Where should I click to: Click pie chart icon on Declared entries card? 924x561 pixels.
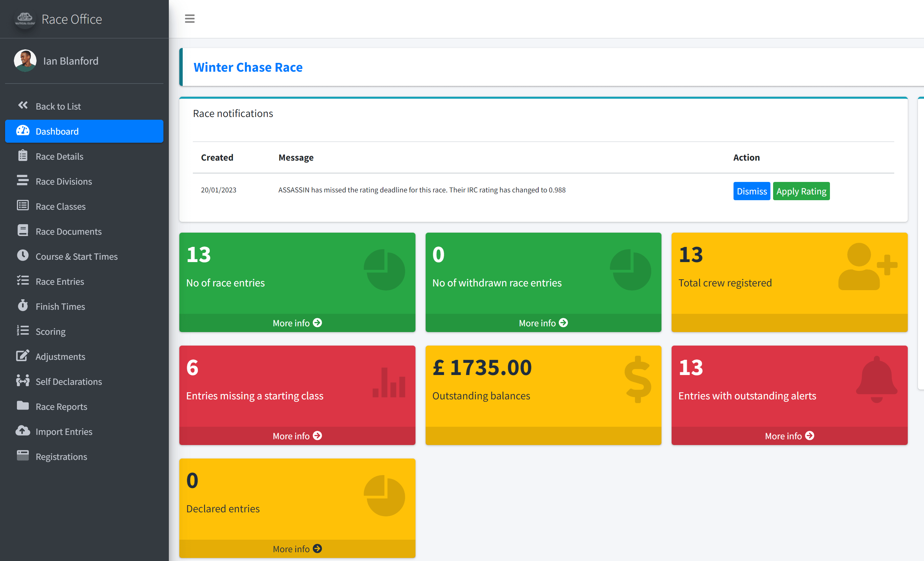(x=384, y=496)
